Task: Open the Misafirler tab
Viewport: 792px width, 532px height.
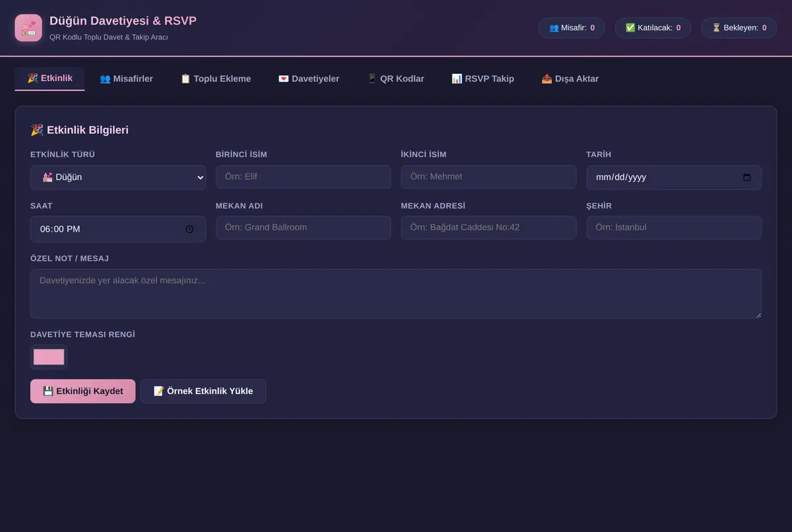Action: point(126,79)
